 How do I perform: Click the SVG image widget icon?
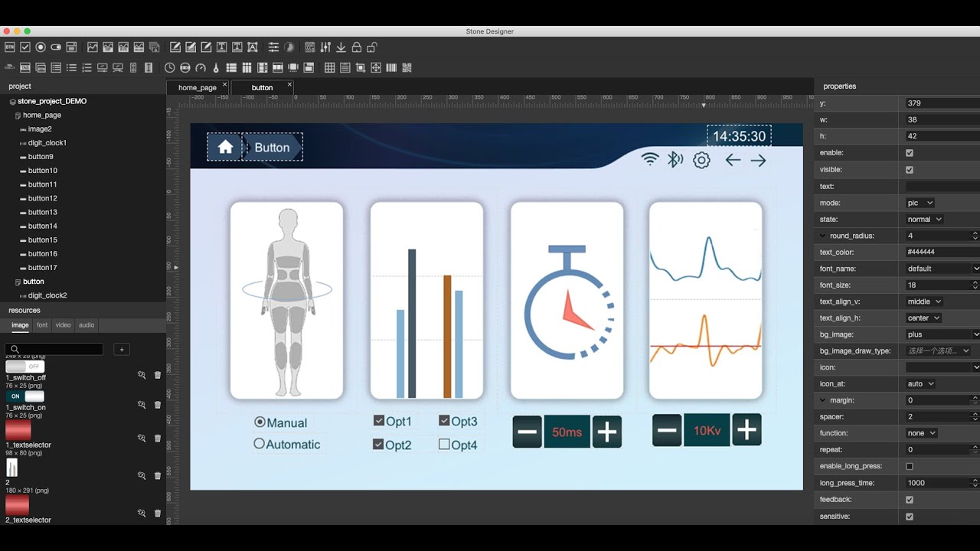point(123,47)
